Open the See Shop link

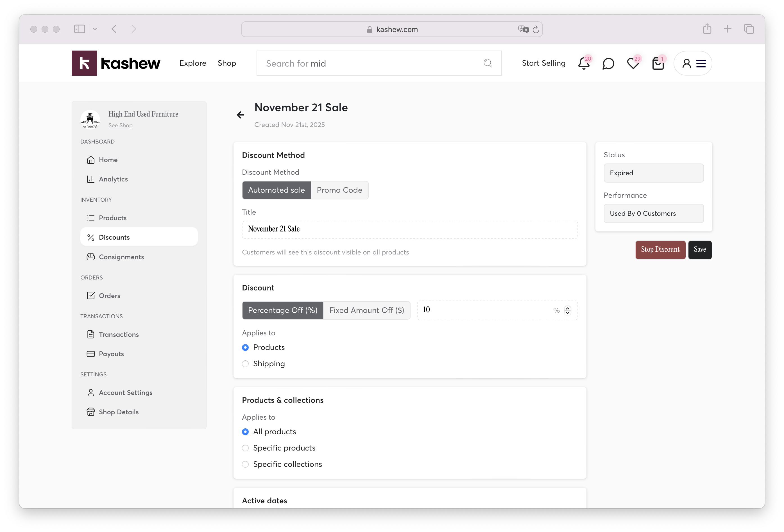121,125
